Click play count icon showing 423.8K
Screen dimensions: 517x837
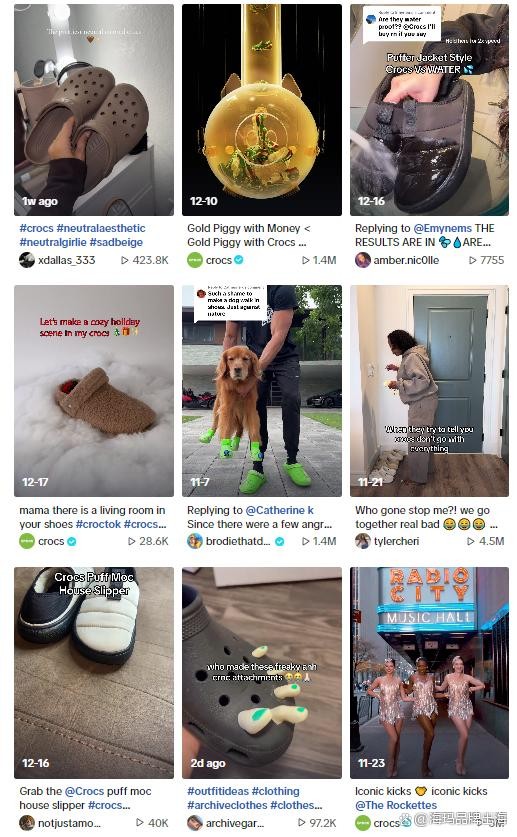[x=124, y=260]
